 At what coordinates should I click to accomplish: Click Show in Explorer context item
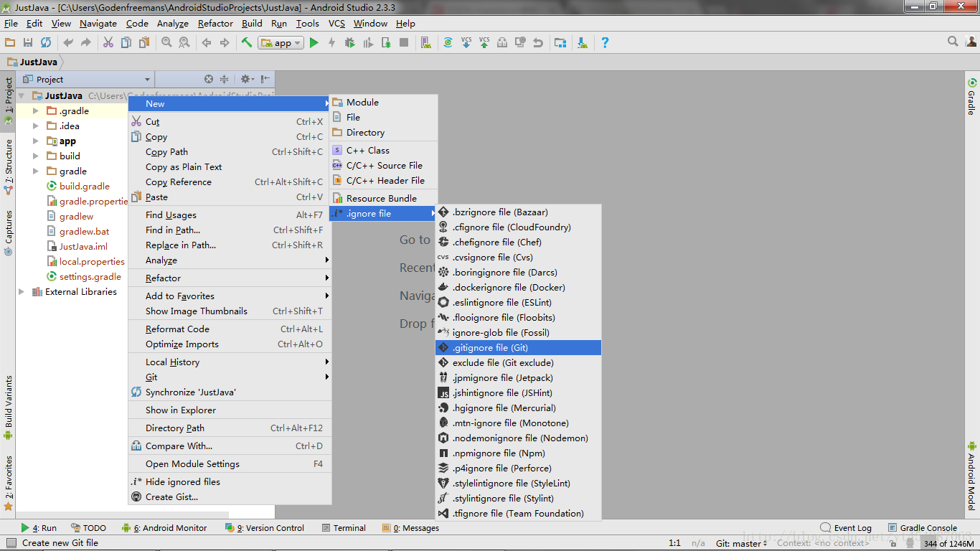230,410
